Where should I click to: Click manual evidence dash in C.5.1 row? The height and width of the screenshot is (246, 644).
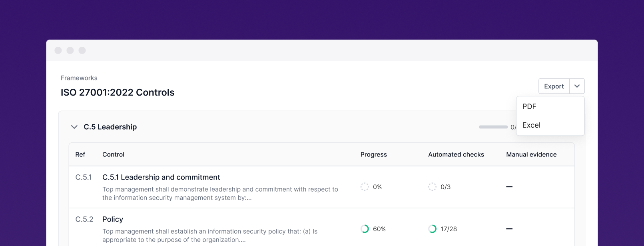[x=509, y=187]
